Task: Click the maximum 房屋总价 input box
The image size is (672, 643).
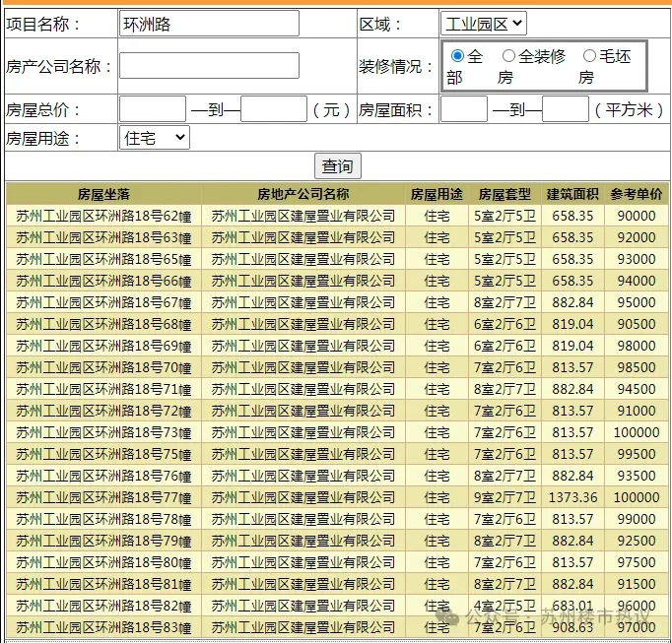Action: (x=274, y=109)
